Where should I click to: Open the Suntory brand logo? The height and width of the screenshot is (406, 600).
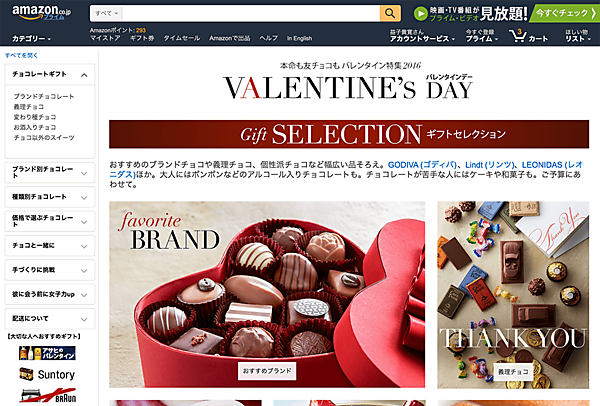(x=47, y=374)
